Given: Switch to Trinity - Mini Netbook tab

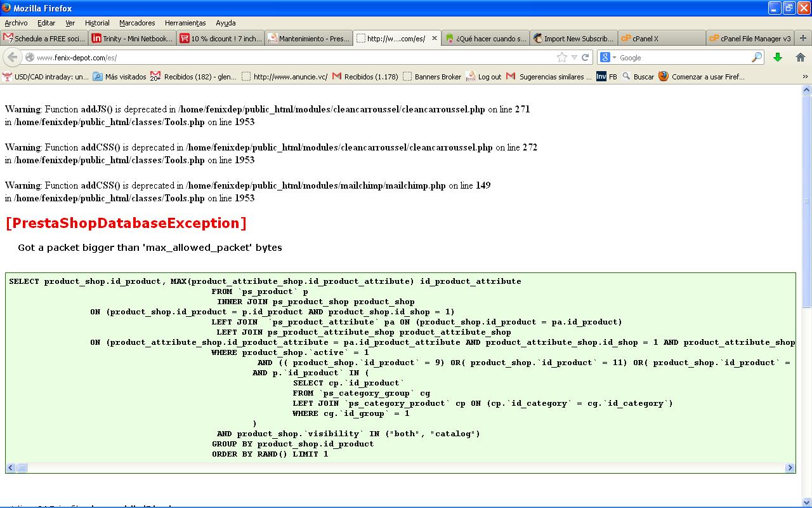Looking at the screenshot, I should coord(132,38).
